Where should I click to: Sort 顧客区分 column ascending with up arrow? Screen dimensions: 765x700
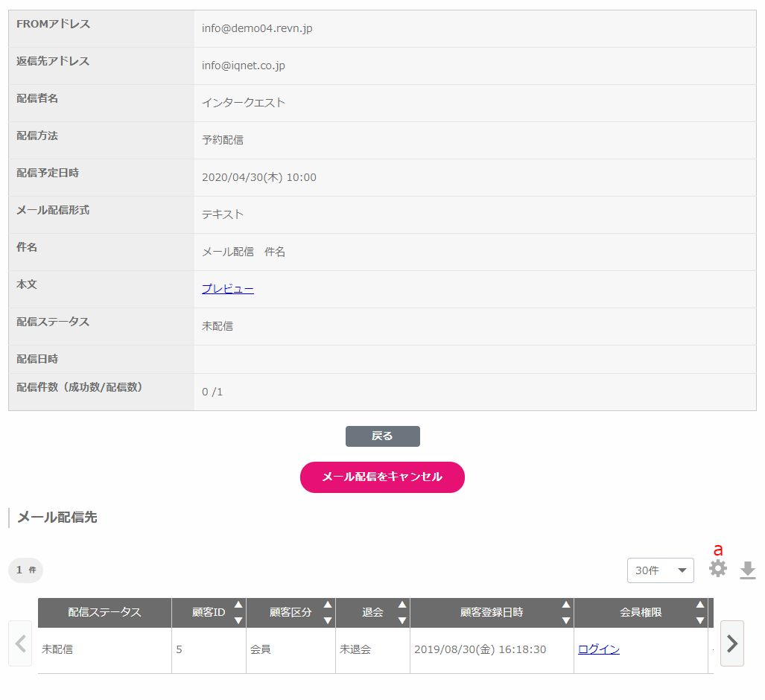pos(328,605)
